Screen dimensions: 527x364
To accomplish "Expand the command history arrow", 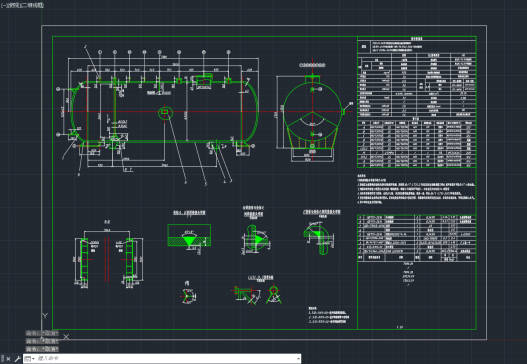I will click(298, 359).
